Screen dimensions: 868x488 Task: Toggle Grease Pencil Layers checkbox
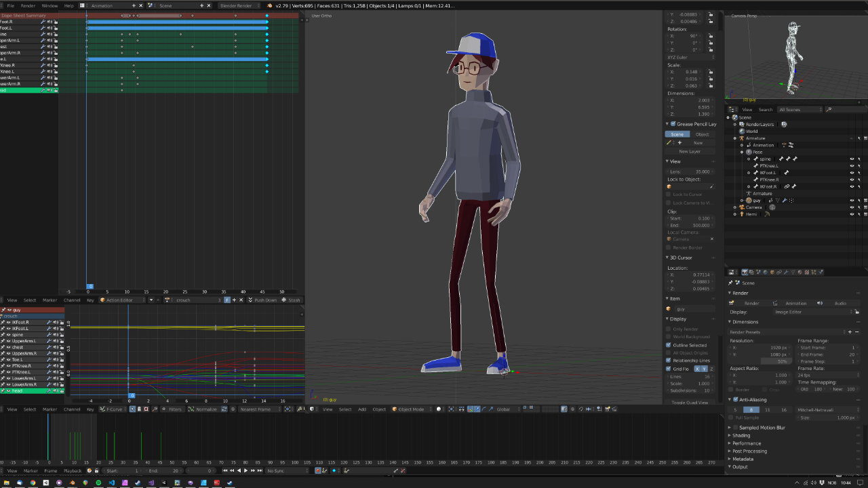click(x=672, y=124)
